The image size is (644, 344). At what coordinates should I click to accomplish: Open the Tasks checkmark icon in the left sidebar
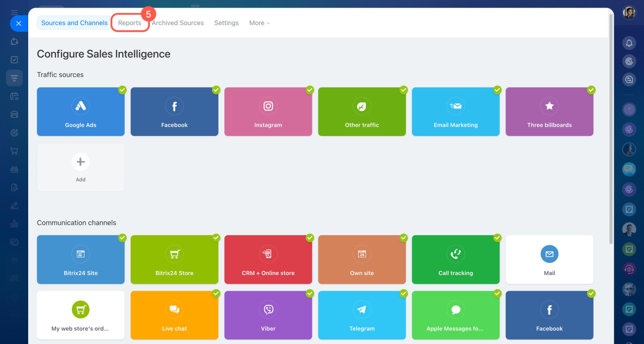tap(14, 59)
